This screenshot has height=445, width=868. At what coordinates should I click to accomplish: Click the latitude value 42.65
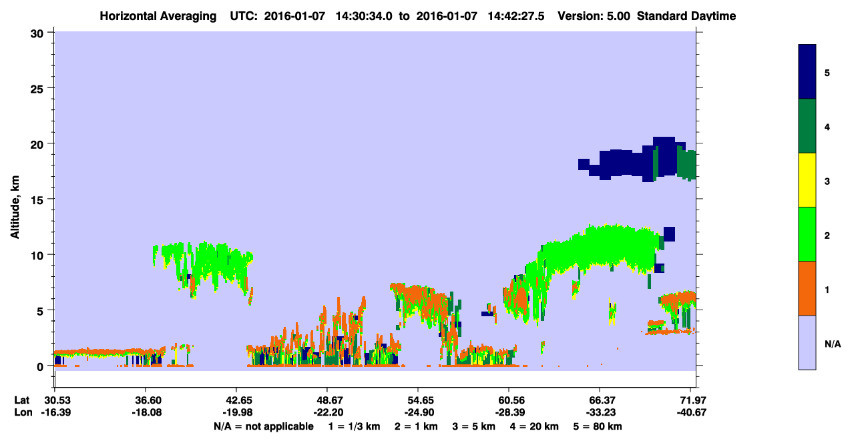click(236, 400)
